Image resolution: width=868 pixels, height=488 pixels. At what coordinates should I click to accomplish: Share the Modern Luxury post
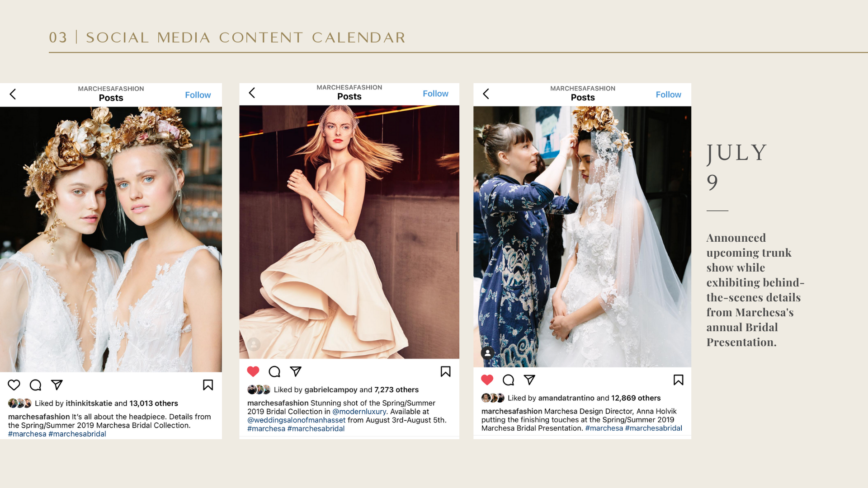coord(296,371)
